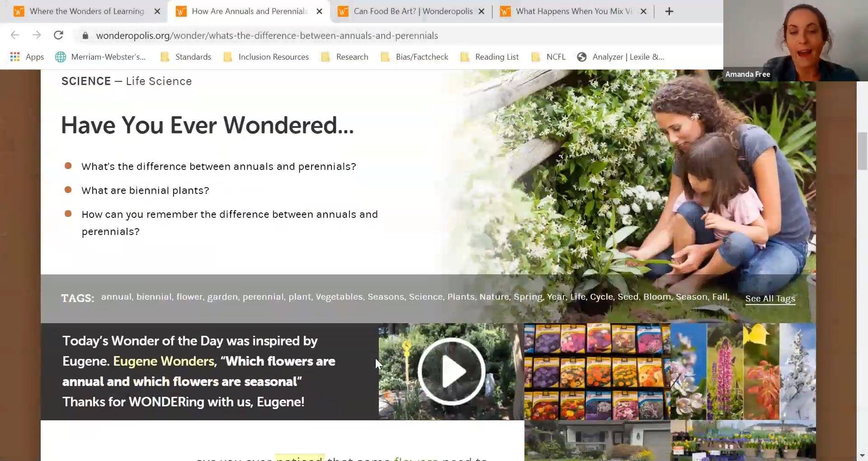The height and width of the screenshot is (461, 868).
Task: Open What Happens When You Mix tab
Action: (573, 11)
